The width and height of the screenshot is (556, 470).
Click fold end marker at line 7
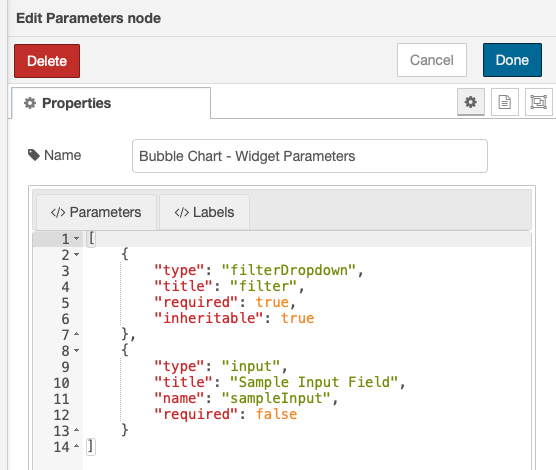tap(77, 334)
